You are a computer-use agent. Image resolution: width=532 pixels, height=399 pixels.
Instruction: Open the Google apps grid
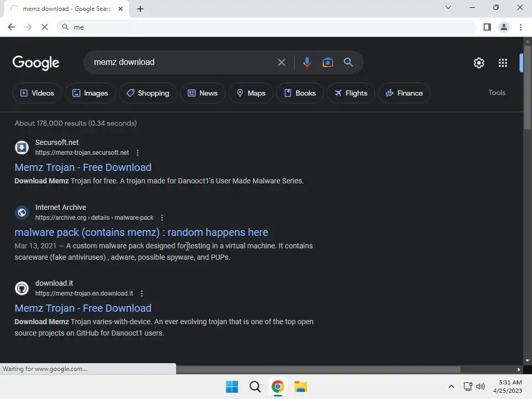pos(503,63)
